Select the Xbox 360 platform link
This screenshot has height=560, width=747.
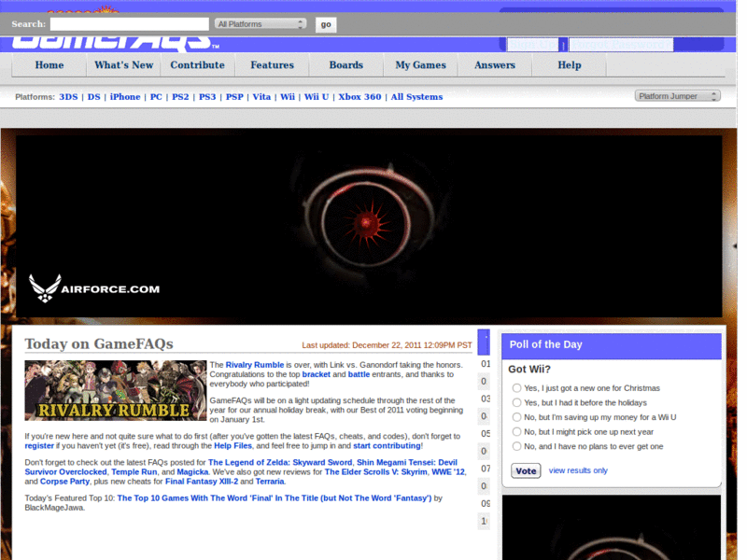coord(359,97)
